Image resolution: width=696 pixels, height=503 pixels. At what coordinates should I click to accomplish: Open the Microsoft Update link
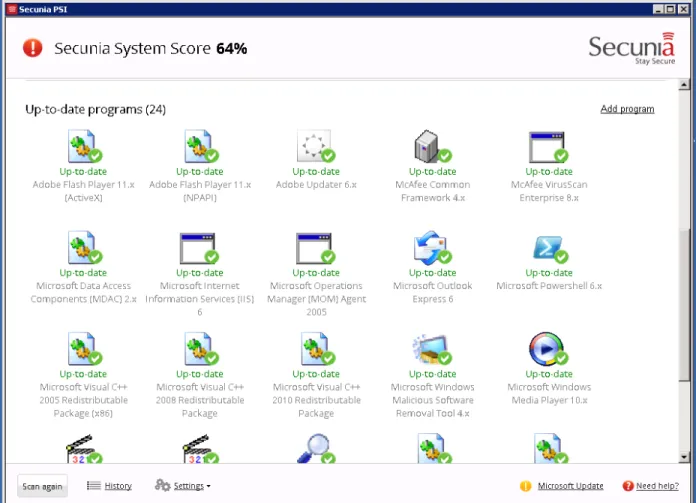coord(570,486)
